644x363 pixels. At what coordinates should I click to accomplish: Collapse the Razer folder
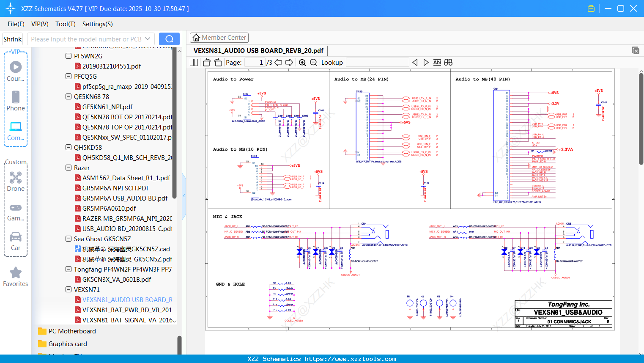69,168
